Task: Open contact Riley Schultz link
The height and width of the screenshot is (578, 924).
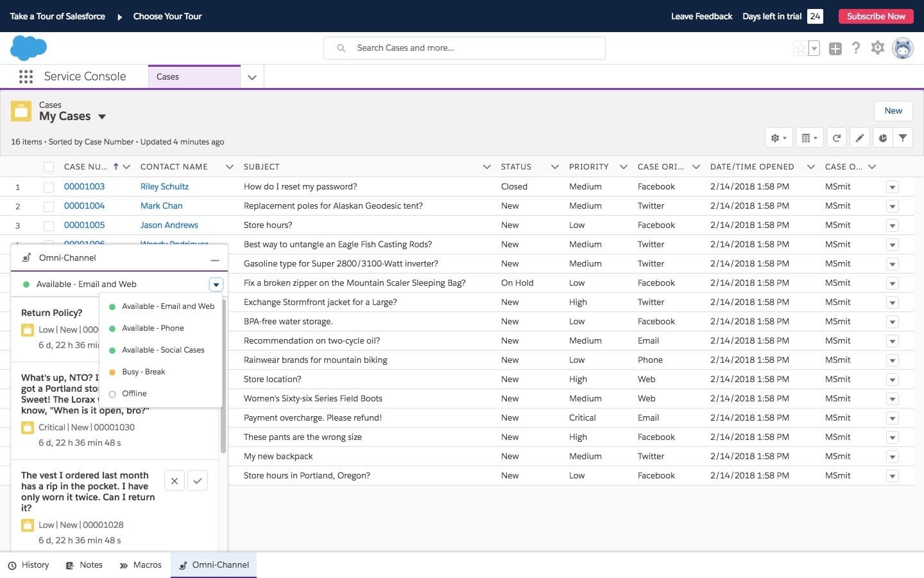Action: [164, 187]
